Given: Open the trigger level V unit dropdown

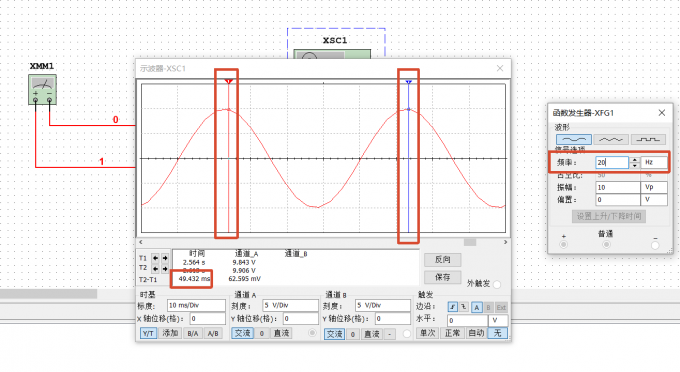Looking at the screenshot, I should point(498,320).
